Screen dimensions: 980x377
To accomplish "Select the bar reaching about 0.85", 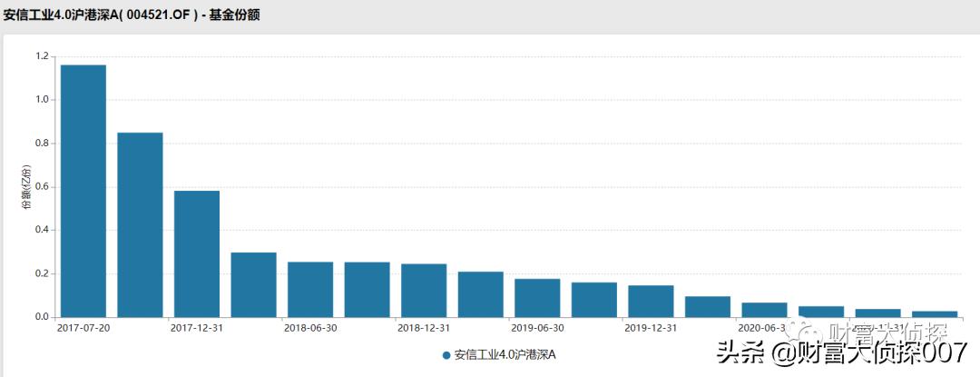I will (140, 224).
